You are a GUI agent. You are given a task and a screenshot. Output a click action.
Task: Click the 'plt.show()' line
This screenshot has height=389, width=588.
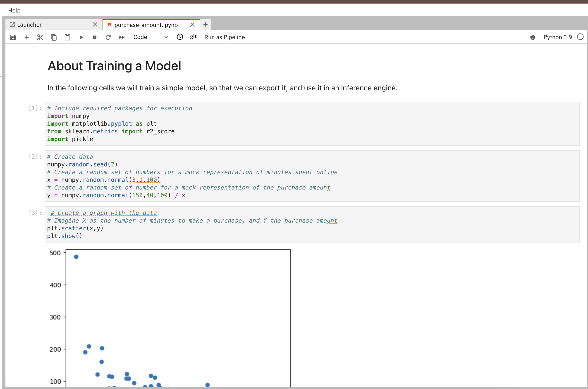click(x=65, y=236)
